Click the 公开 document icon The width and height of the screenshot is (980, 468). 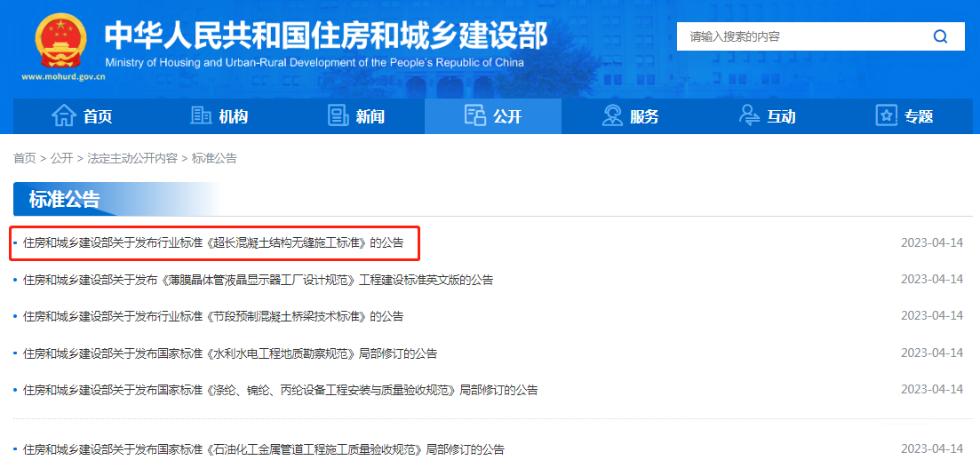click(x=475, y=116)
